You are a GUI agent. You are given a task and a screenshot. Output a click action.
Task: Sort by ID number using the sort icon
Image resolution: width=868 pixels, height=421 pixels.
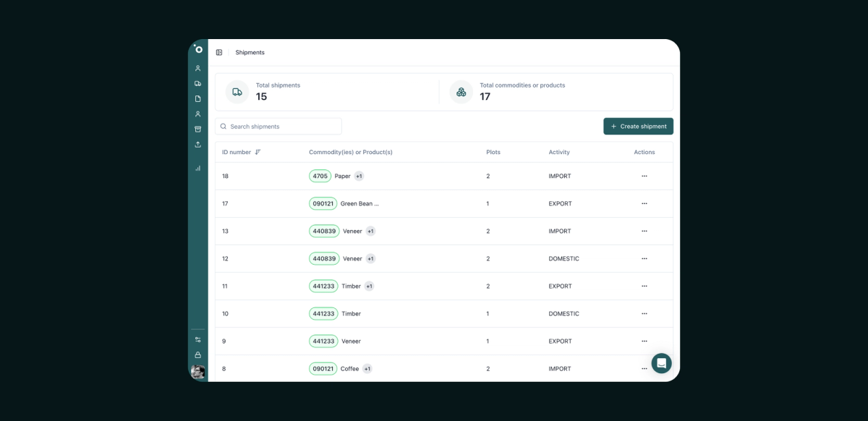click(x=258, y=152)
